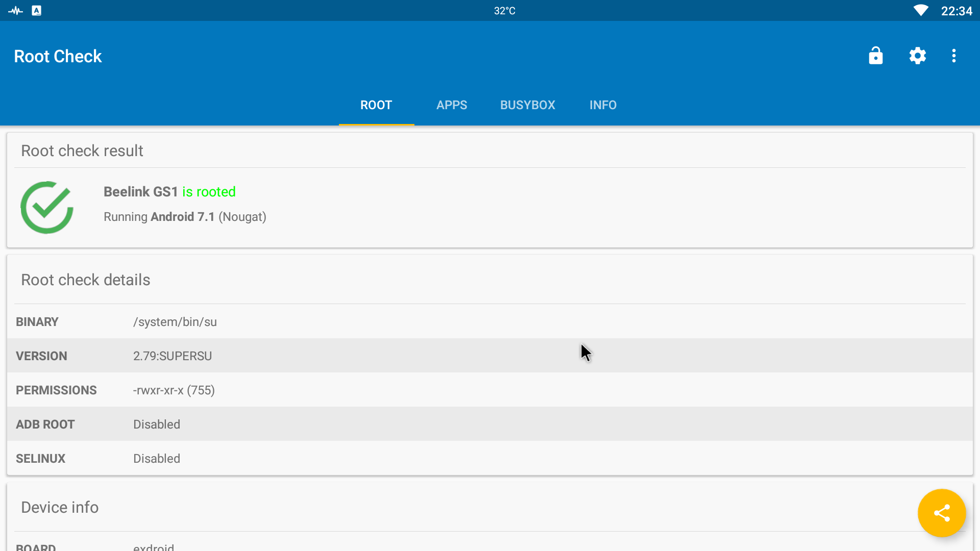
Task: Switch to the ROOT tab
Action: [376, 105]
